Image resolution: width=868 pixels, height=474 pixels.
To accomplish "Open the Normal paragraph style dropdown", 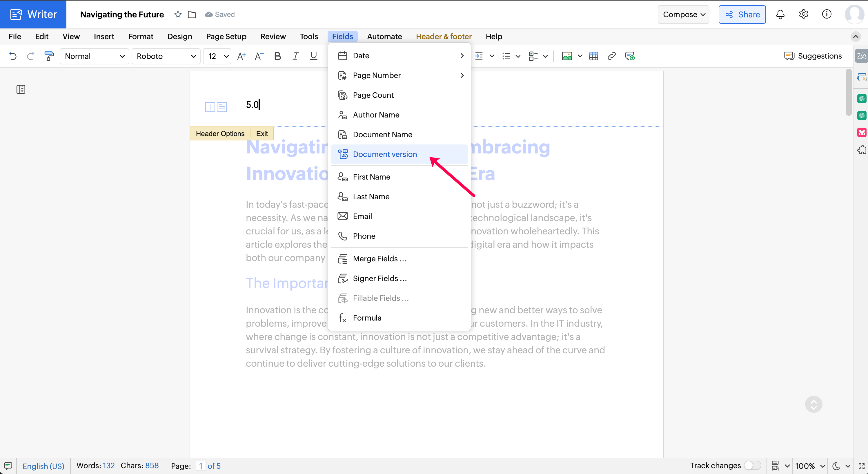I will 94,56.
